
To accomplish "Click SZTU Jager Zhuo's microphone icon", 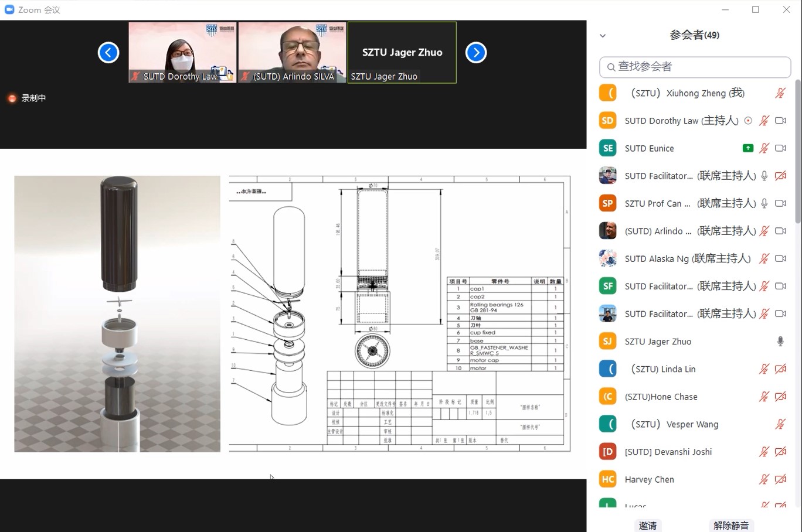I will pos(780,342).
